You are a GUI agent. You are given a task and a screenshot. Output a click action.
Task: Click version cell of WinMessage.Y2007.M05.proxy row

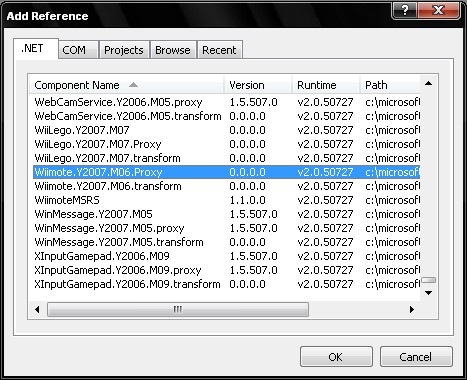pos(253,228)
